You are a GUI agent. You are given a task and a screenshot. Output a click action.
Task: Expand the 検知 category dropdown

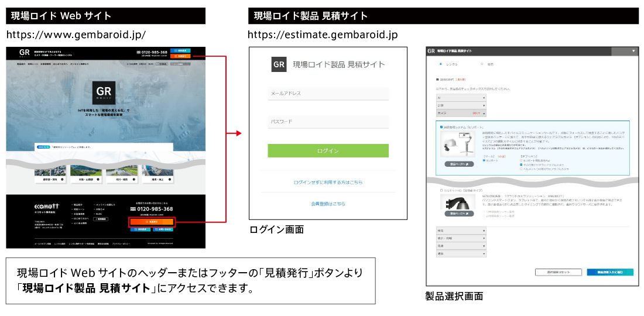point(461,231)
